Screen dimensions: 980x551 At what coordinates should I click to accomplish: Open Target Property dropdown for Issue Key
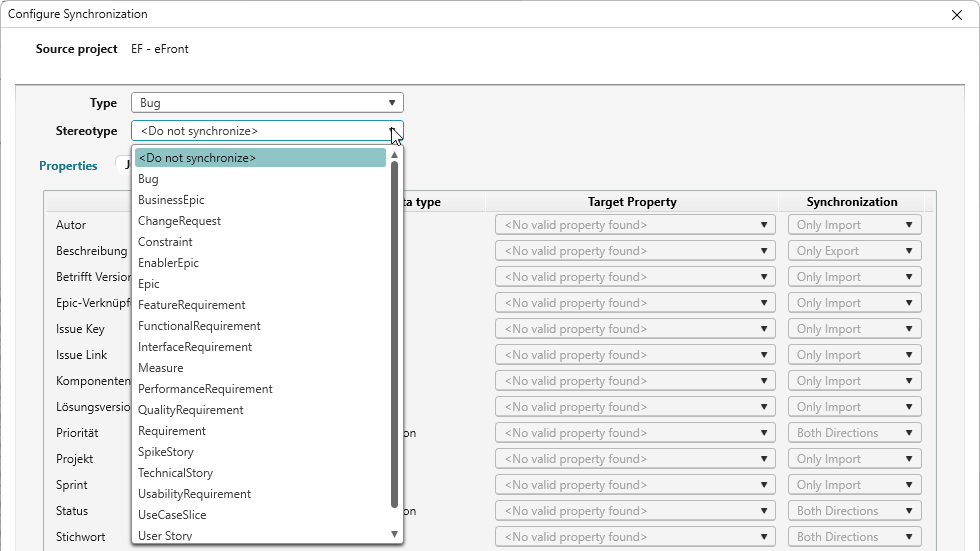635,329
